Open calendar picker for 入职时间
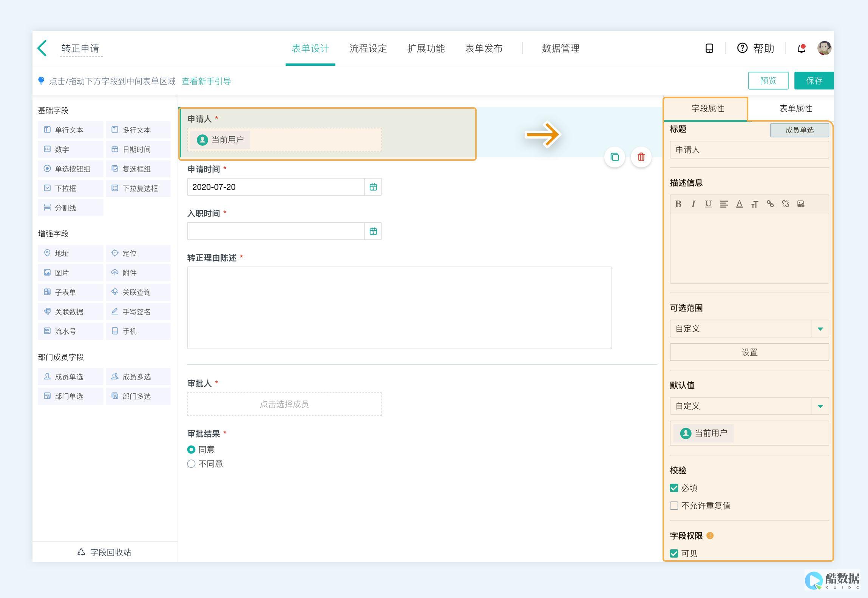The height and width of the screenshot is (598, 868). click(373, 231)
